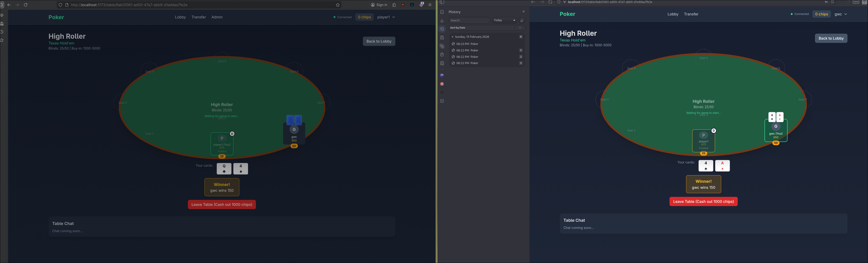Expand the Sort by Date dropdown
Screen dimensions: 868x263
click(x=520, y=28)
